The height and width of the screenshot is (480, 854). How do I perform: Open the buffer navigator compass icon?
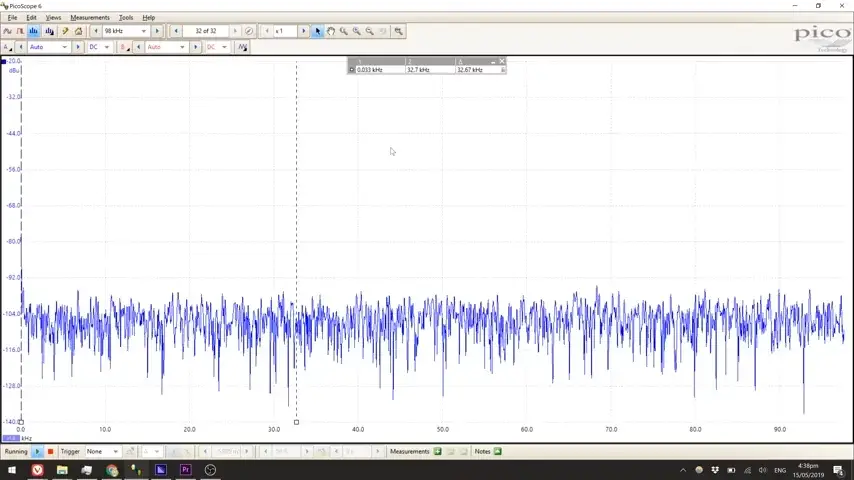pos(249,31)
